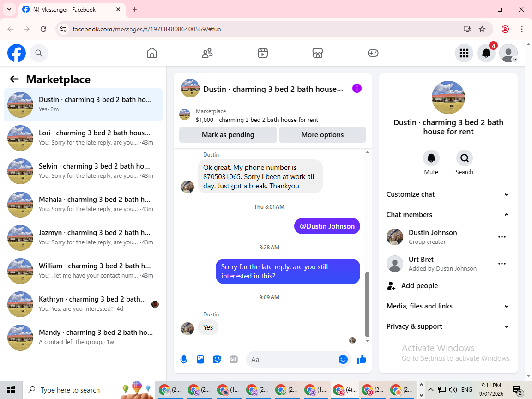Open options dots for Dustin Johnson member
This screenshot has width=532, height=399.
tap(502, 237)
